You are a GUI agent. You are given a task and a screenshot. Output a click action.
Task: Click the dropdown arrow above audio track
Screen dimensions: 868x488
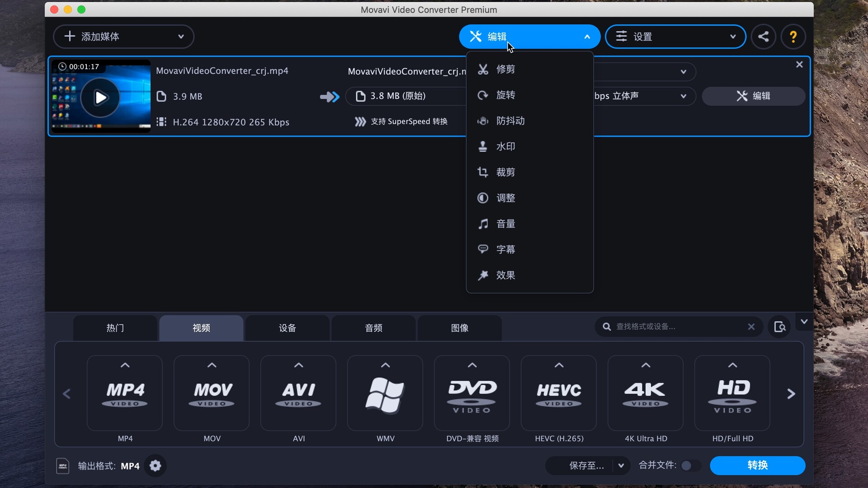(x=683, y=72)
